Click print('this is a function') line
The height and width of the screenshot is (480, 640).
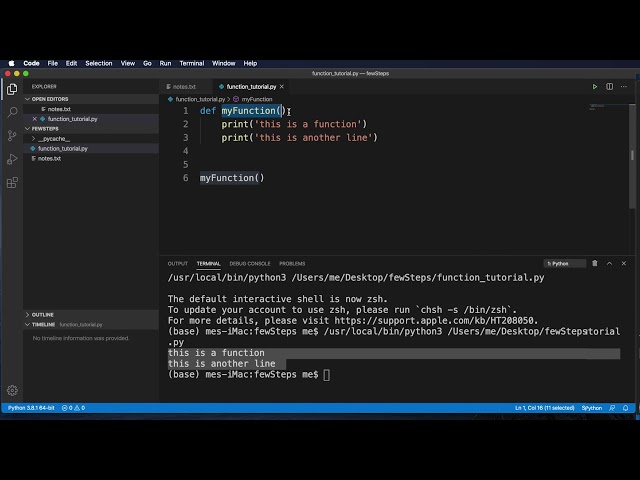click(x=294, y=124)
